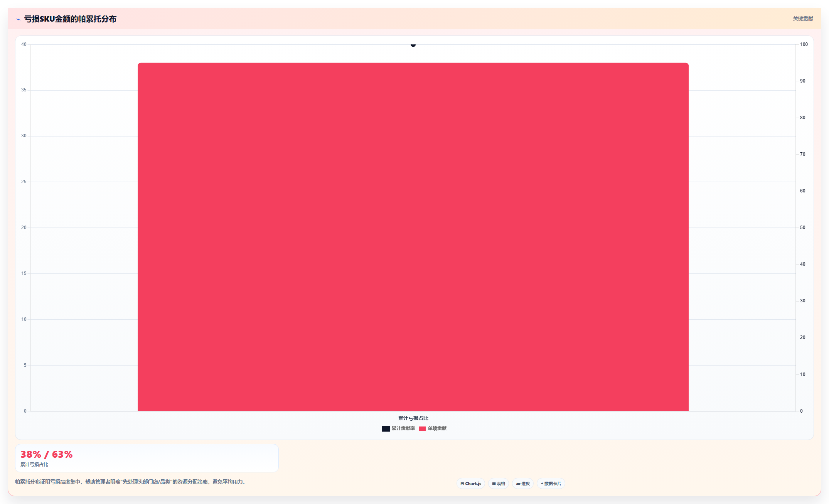Click the trend icon beside the title
The height and width of the screenshot is (504, 829).
pos(18,19)
